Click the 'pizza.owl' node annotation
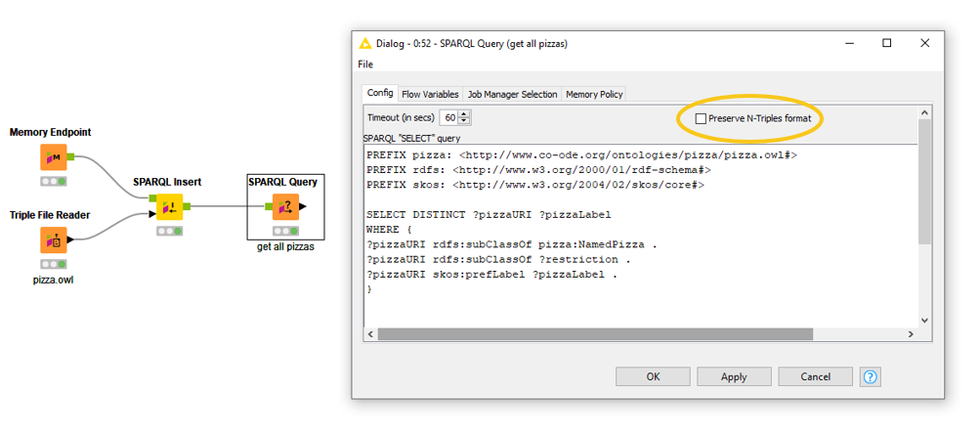The image size is (980, 436). point(53,281)
